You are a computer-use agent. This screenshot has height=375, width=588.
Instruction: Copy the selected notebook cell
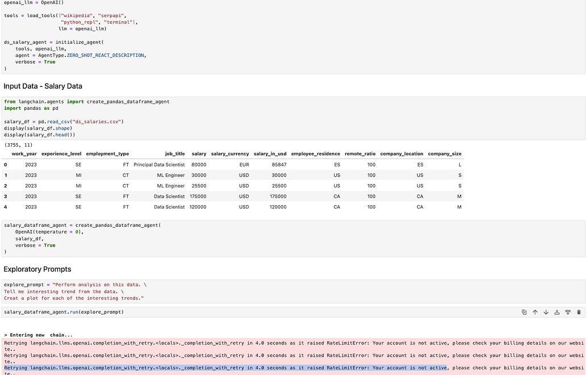click(524, 312)
